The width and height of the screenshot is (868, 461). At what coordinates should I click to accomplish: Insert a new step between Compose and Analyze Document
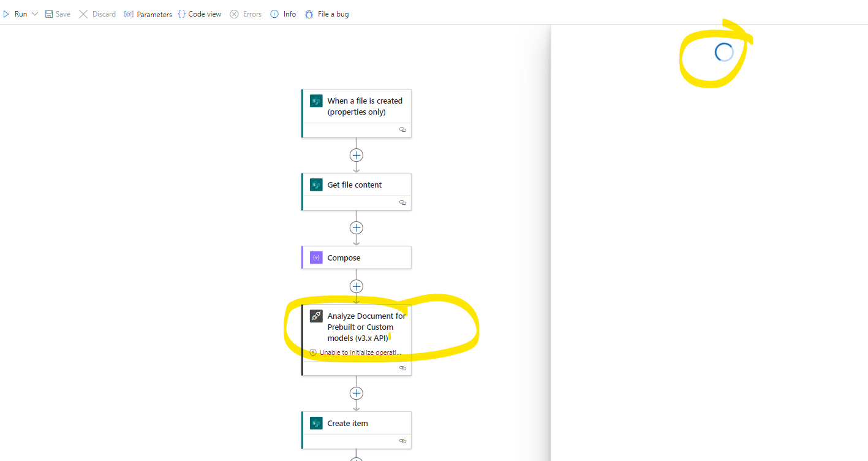coord(356,286)
